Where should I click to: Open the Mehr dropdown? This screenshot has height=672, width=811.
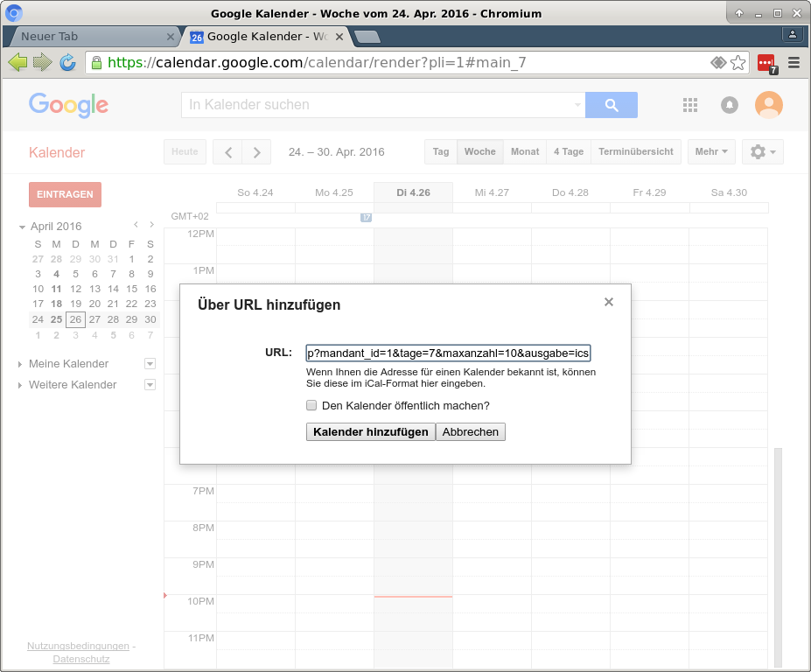click(710, 152)
